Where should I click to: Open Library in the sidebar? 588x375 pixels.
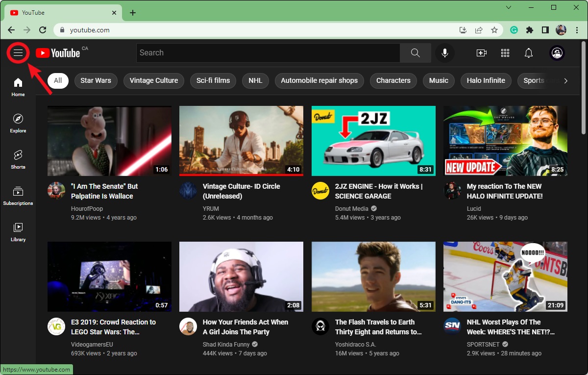click(18, 232)
